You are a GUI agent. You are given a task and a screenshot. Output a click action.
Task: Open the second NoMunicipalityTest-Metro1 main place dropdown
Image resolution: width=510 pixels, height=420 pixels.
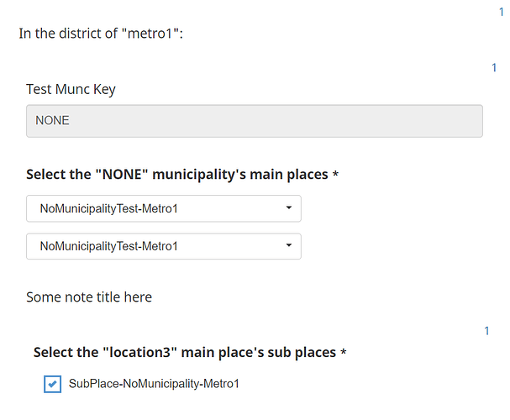pyautogui.click(x=163, y=246)
